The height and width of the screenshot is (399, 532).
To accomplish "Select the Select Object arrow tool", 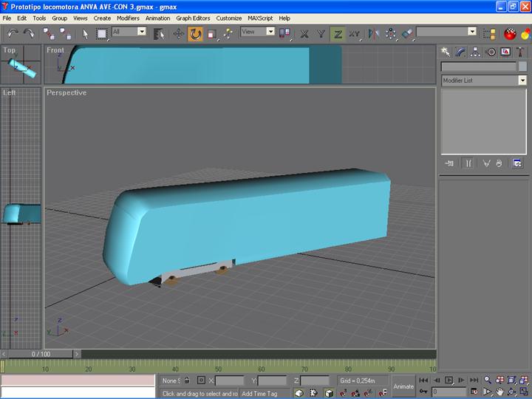I will (86, 33).
